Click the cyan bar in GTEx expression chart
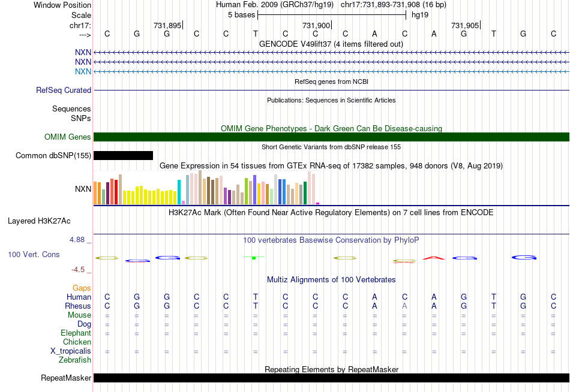The height and width of the screenshot is (392, 570). pyautogui.click(x=179, y=192)
